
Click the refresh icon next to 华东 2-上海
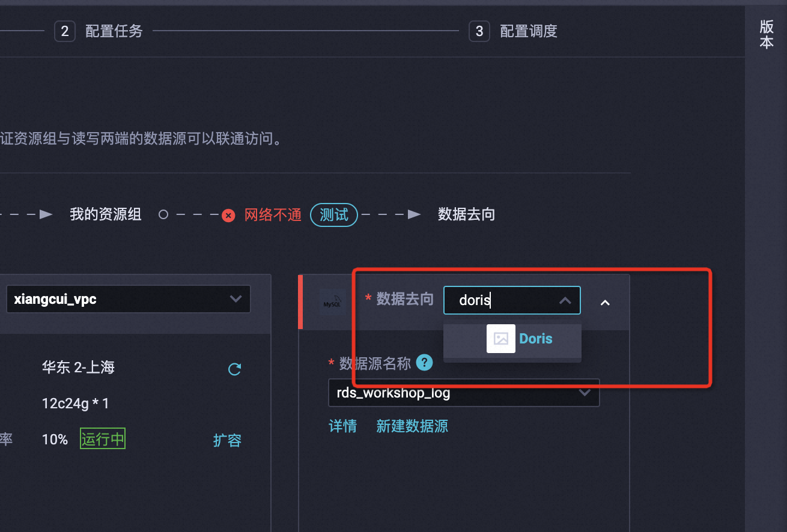(x=235, y=369)
